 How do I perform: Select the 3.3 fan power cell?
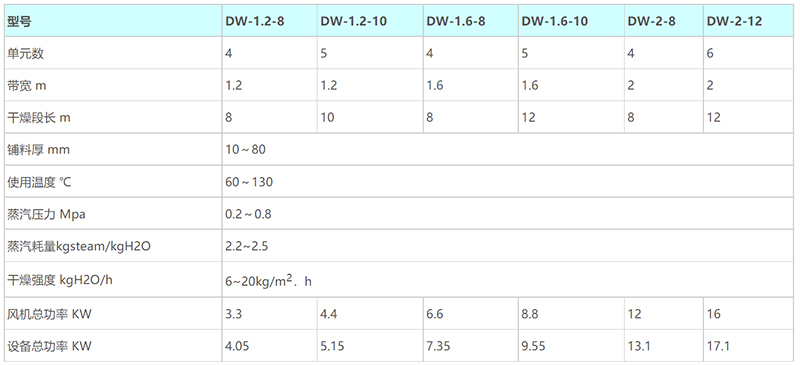234,313
